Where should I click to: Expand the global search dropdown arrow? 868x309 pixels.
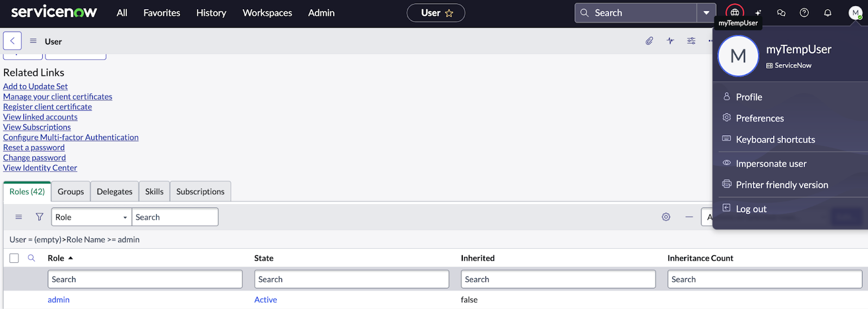[706, 12]
